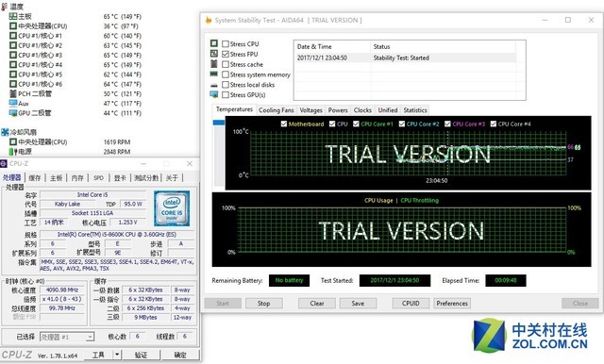Click the Elapsed Time 00:09:48 display
The width and height of the screenshot is (604, 364).
coord(506,280)
